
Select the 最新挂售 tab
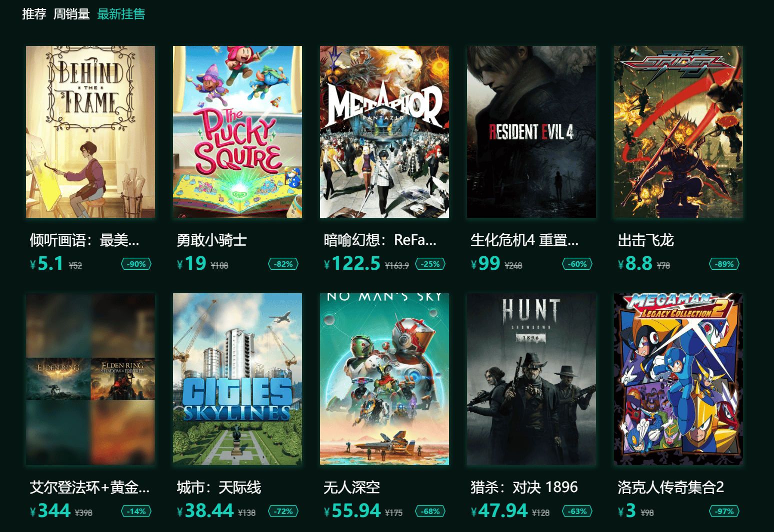click(x=121, y=14)
